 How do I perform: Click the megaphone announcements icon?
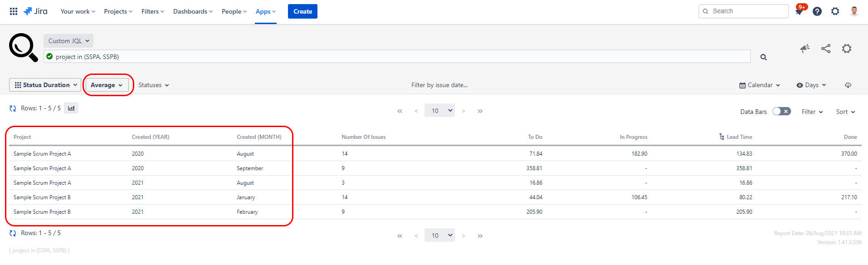(805, 49)
